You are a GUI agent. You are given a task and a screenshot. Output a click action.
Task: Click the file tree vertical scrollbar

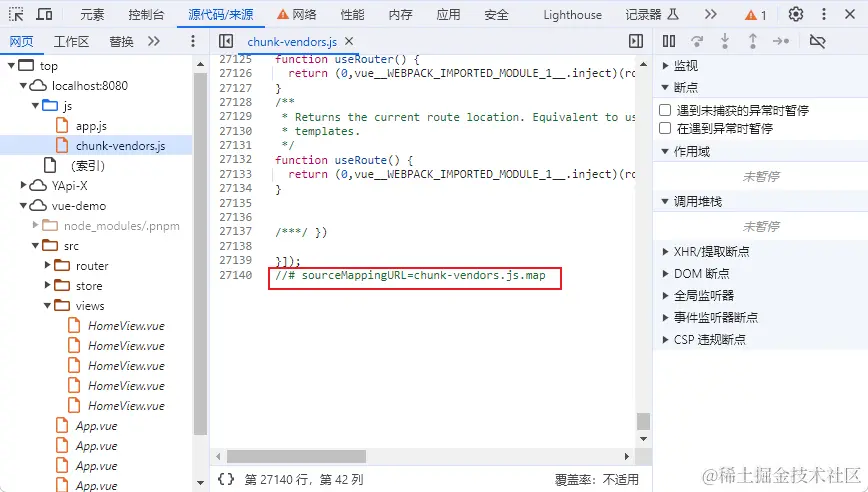pyautogui.click(x=200, y=253)
